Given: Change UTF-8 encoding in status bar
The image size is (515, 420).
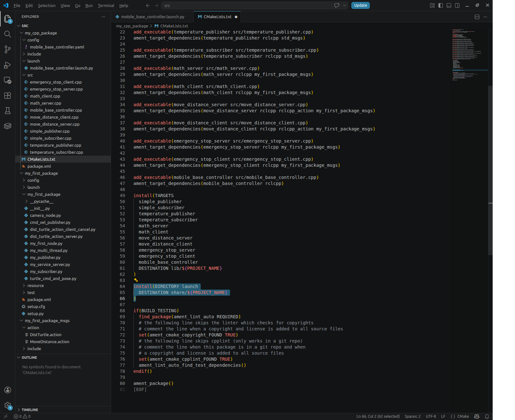Looking at the screenshot, I should coord(431,416).
